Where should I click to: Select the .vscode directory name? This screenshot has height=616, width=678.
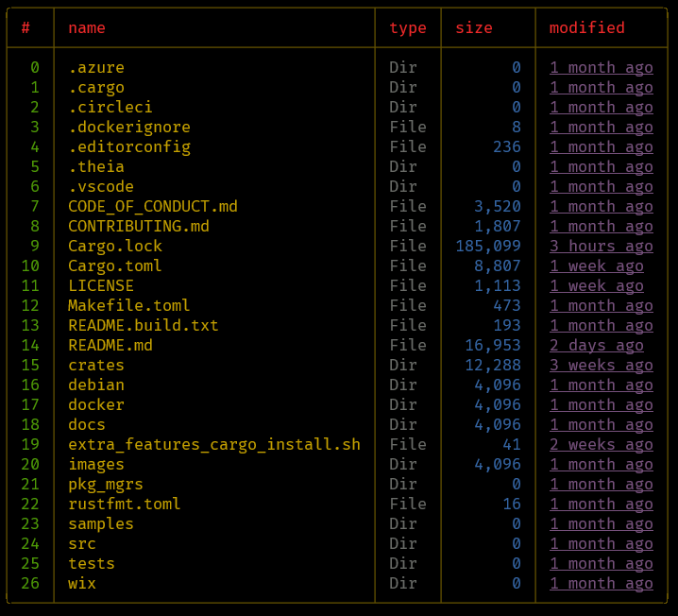101,186
